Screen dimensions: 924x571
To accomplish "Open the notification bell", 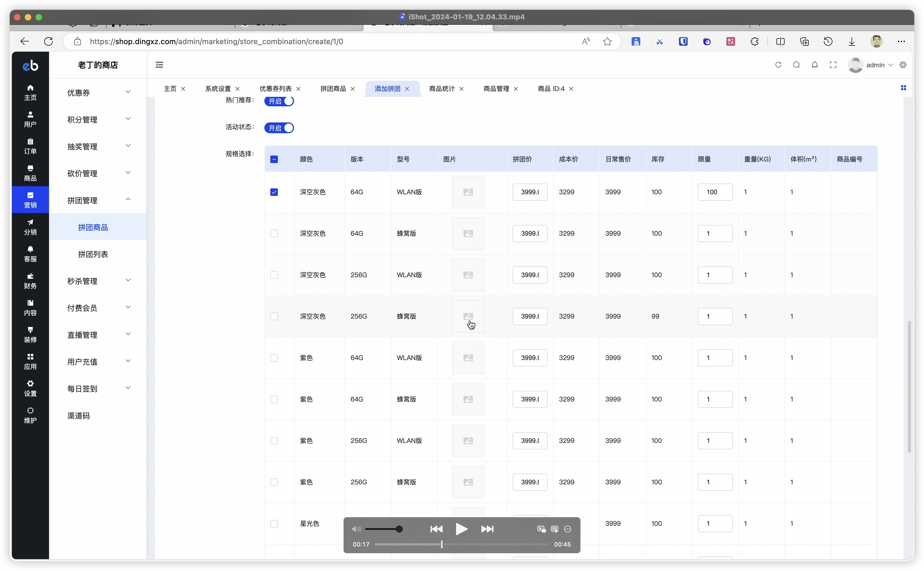I will pyautogui.click(x=815, y=65).
